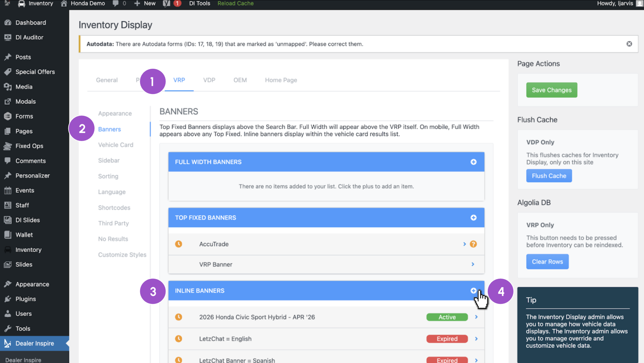Viewport: 644px width, 363px height.
Task: Open DI Tools in admin bar
Action: coord(199,4)
